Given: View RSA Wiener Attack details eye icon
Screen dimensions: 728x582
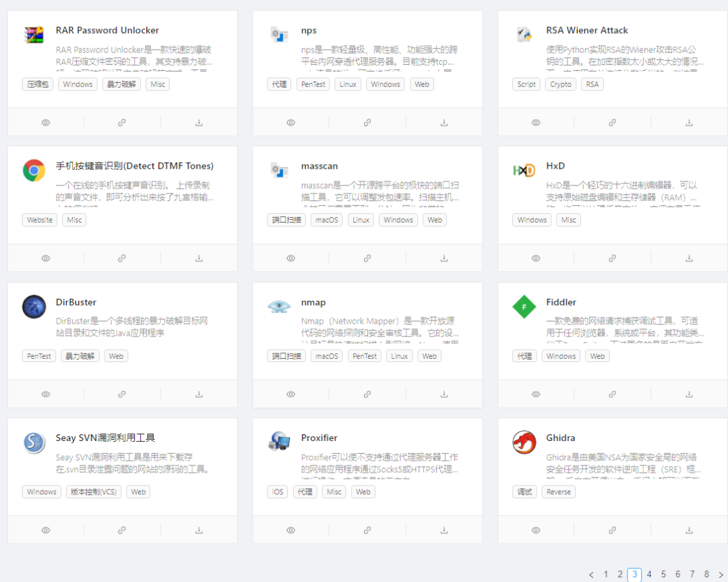Looking at the screenshot, I should click(536, 123).
